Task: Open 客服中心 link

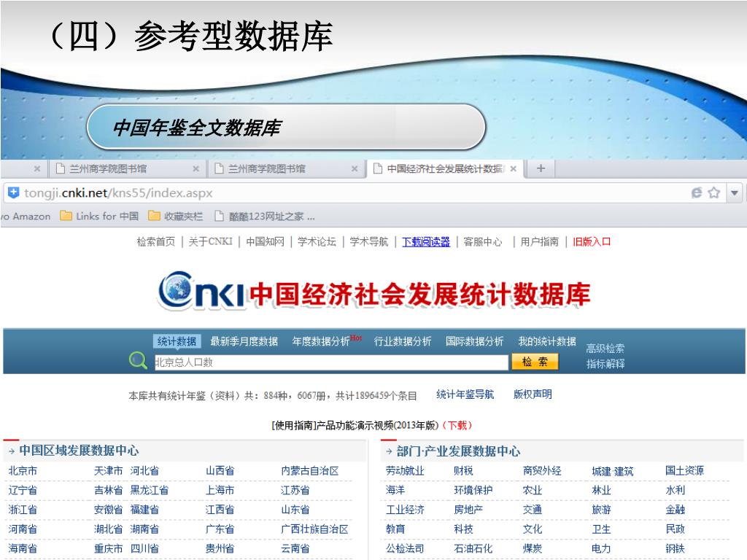Action: (483, 242)
